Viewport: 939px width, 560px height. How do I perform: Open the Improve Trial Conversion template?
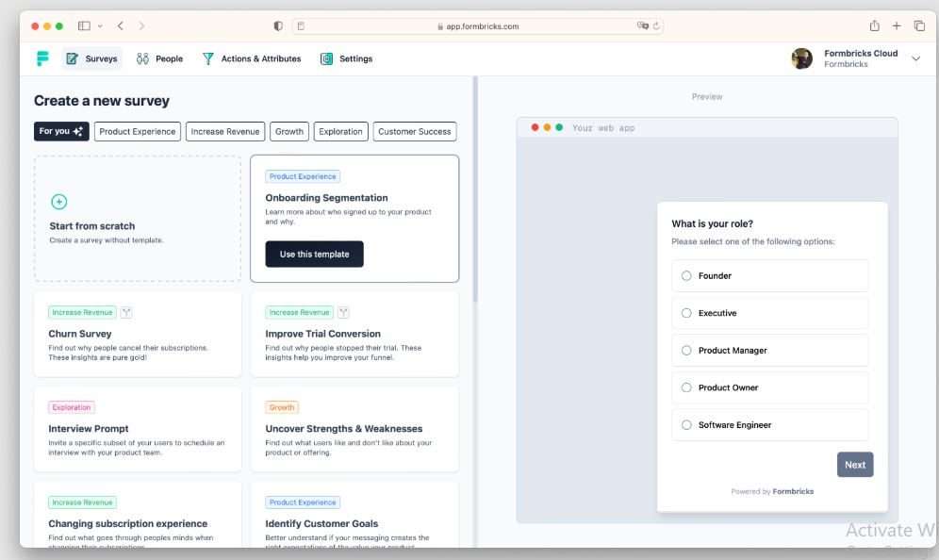click(354, 334)
